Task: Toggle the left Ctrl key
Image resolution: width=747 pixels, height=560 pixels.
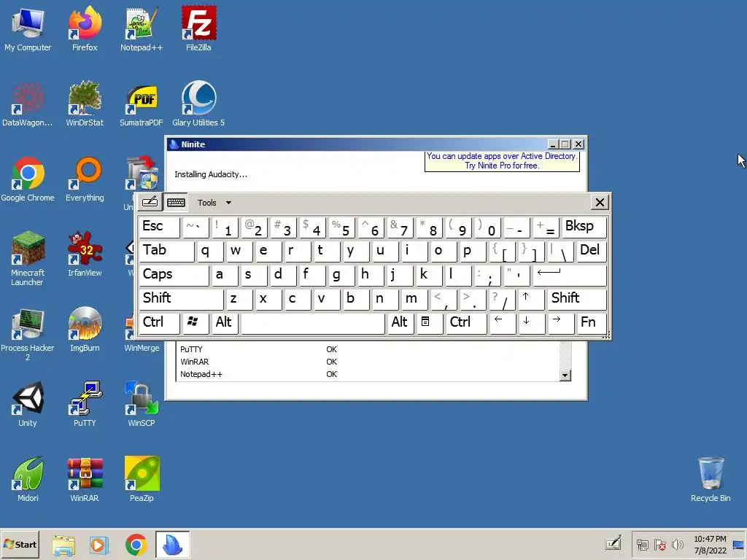Action: coord(159,322)
